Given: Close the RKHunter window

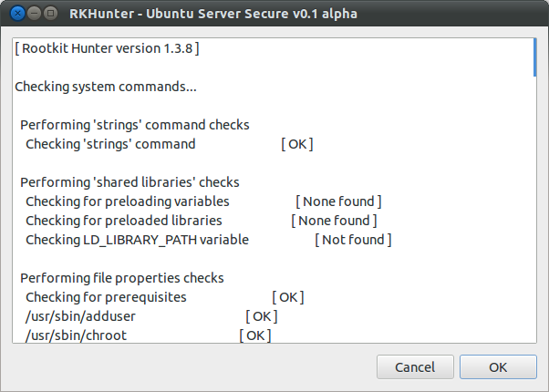Looking at the screenshot, I should (x=17, y=14).
